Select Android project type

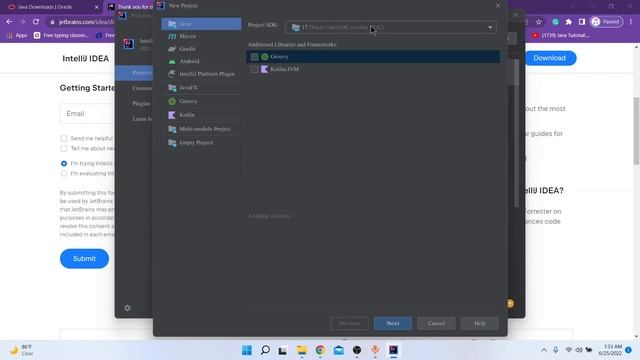click(x=201, y=61)
